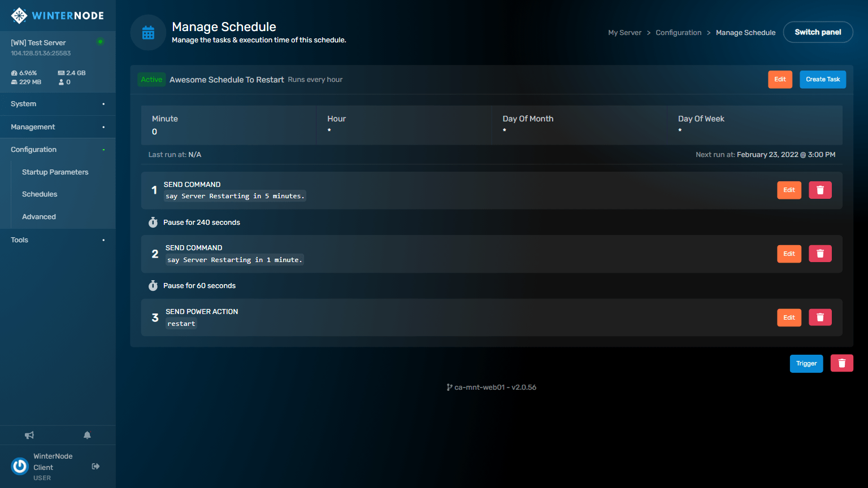868x488 pixels.
Task: Open notifications via the bell icon
Action: (87, 435)
